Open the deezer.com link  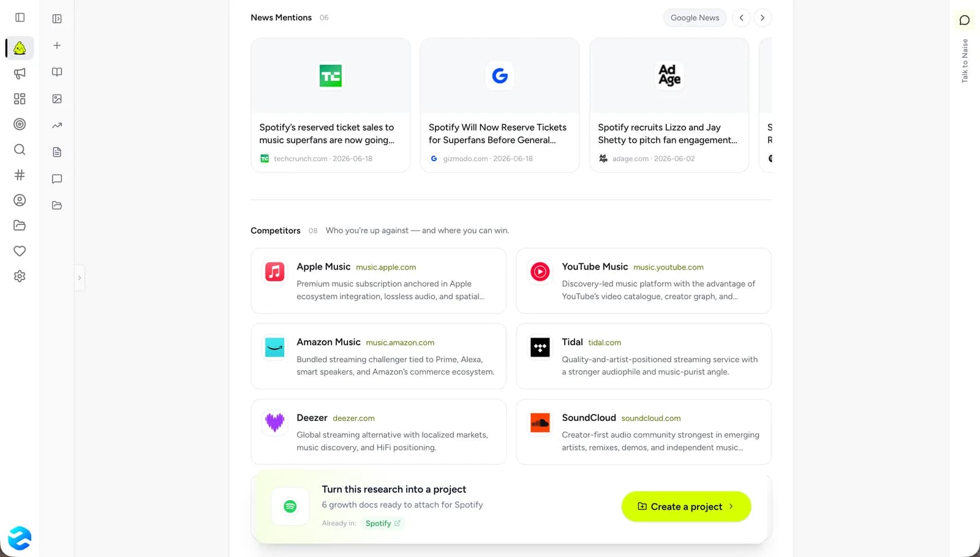pos(353,419)
